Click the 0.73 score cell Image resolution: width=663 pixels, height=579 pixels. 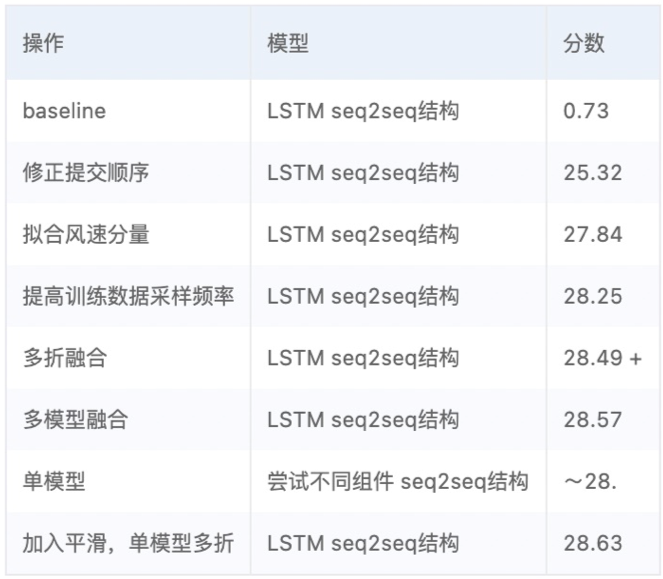point(586,111)
